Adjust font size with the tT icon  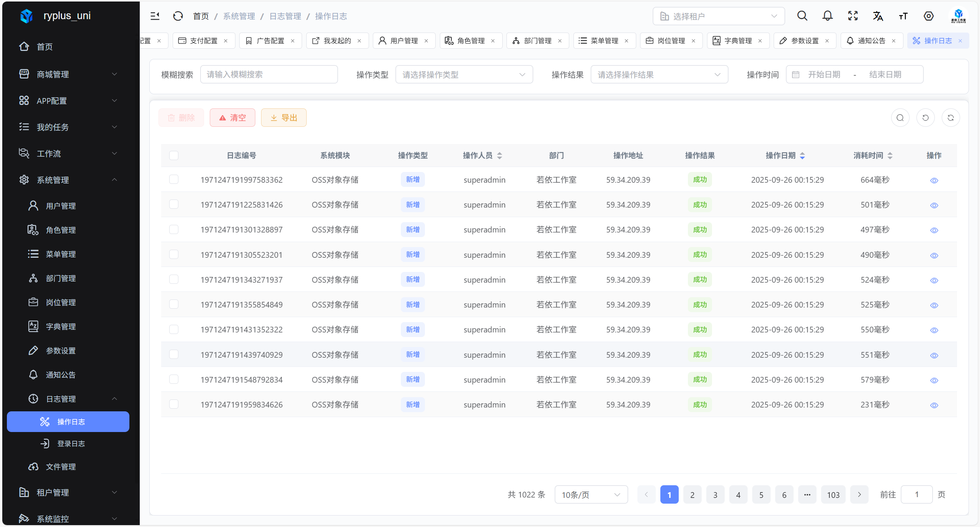(903, 16)
